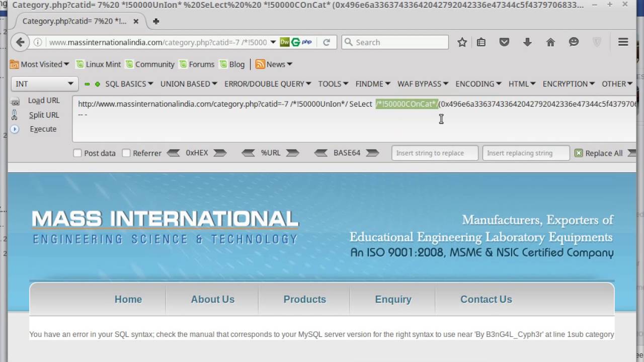Click the Pocket save icon
The width and height of the screenshot is (644, 362).
tap(504, 42)
